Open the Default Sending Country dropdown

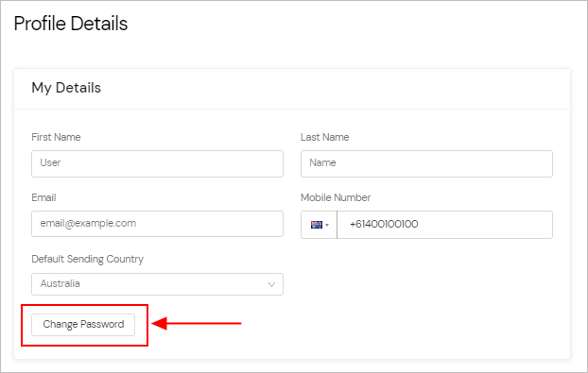click(x=157, y=284)
